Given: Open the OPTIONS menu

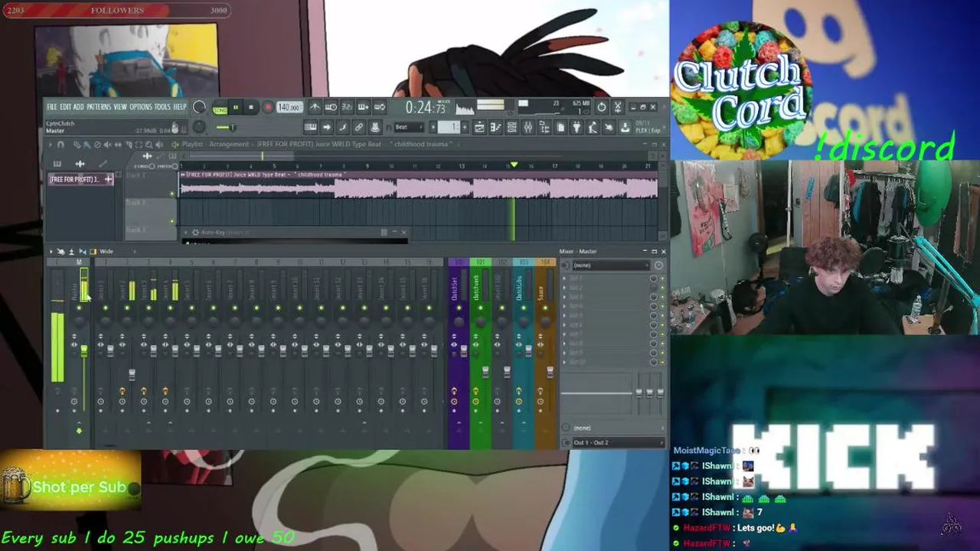Looking at the screenshot, I should [140, 107].
